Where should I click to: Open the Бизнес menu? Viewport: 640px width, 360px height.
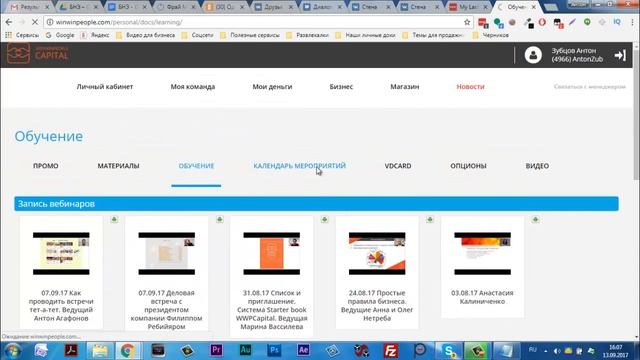click(x=341, y=87)
